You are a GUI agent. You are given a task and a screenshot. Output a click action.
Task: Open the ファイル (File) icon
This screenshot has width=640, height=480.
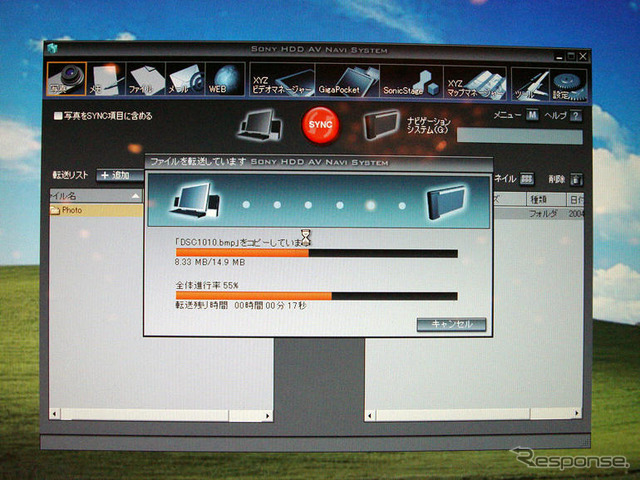click(145, 79)
